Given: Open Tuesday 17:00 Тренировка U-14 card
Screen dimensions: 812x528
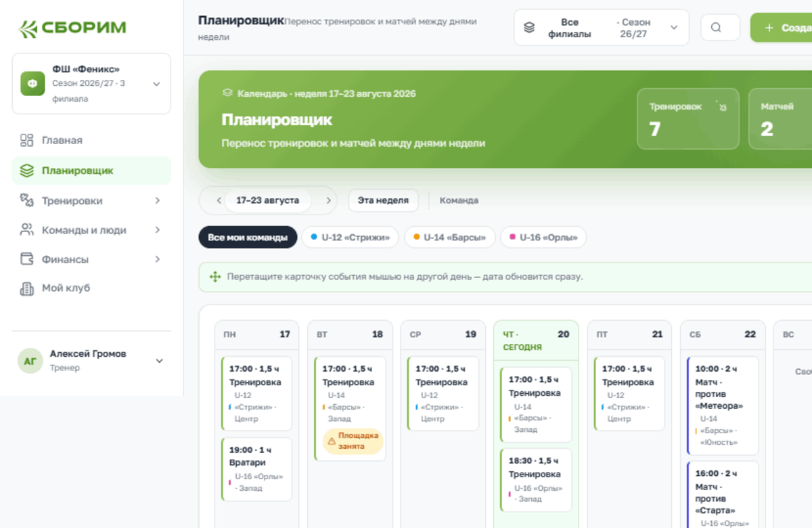Looking at the screenshot, I should [350, 409].
